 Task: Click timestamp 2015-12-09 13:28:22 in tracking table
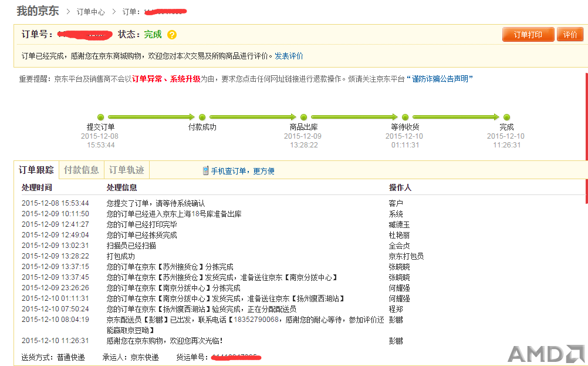click(x=56, y=256)
